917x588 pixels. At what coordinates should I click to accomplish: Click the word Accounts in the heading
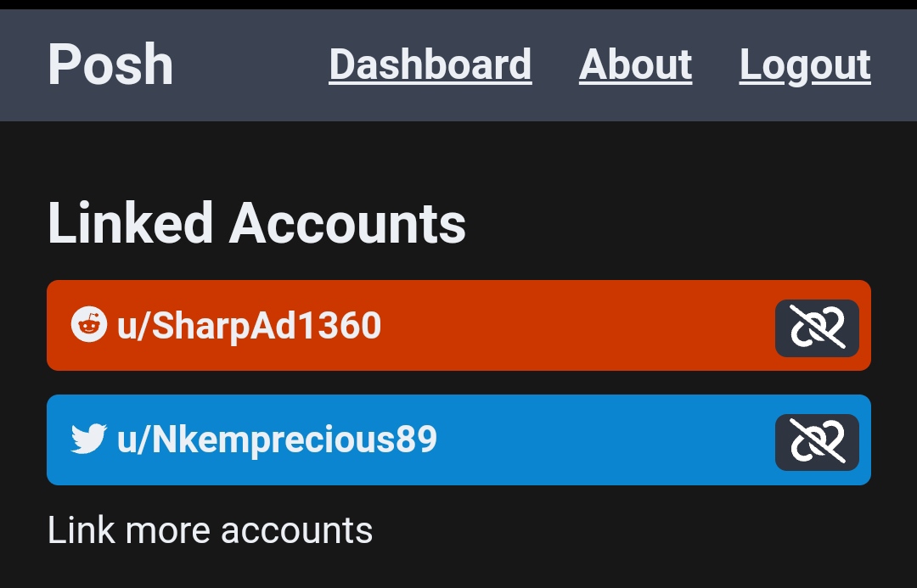[347, 223]
